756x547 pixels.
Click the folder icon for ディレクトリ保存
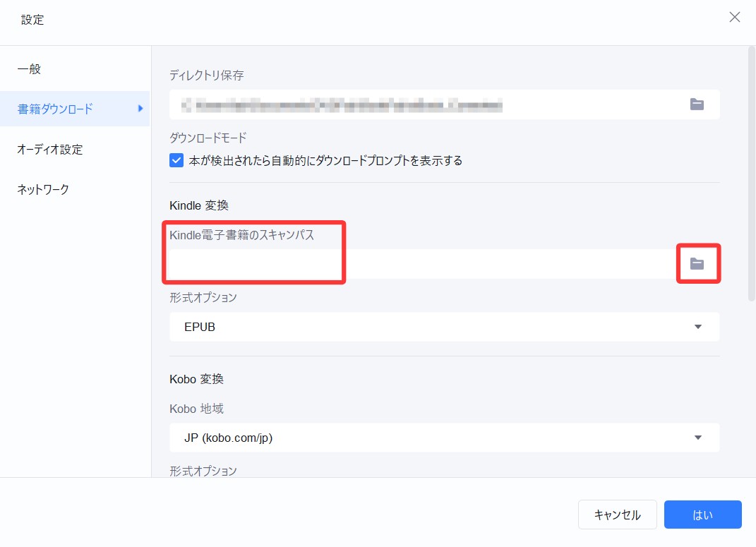[x=697, y=104]
